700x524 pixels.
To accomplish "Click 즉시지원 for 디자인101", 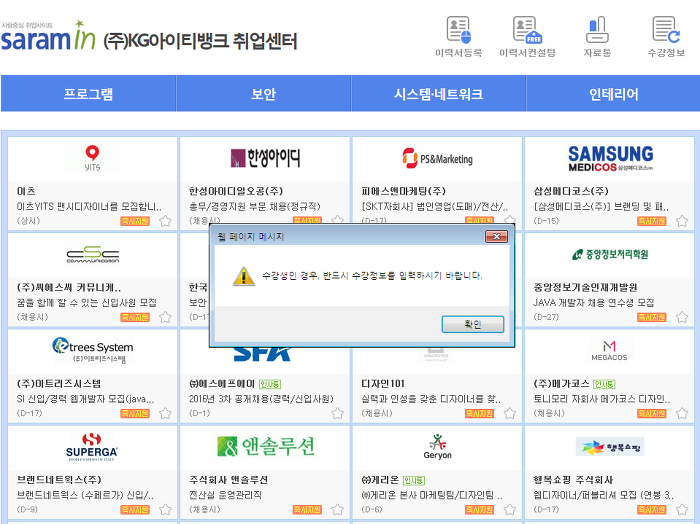I will click(479, 413).
